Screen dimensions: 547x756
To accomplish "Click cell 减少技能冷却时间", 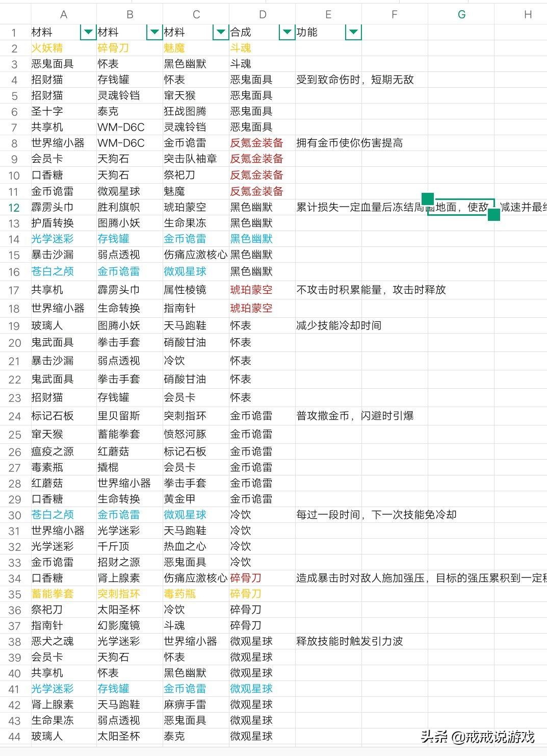I will pos(339,325).
